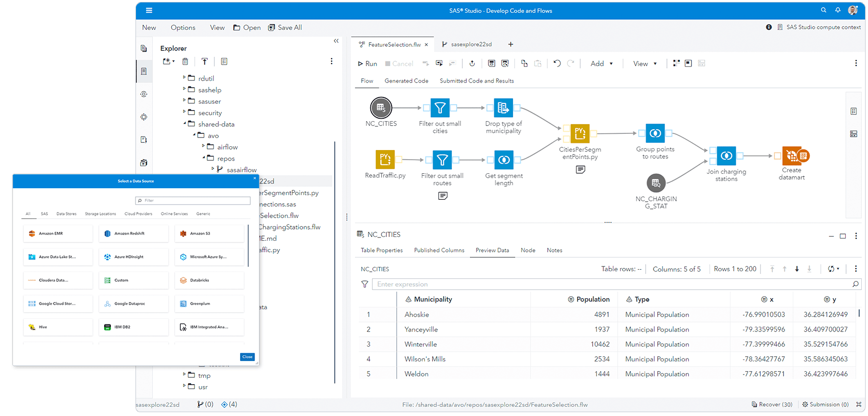
Task: Expand the tmp folder
Action: (184, 374)
